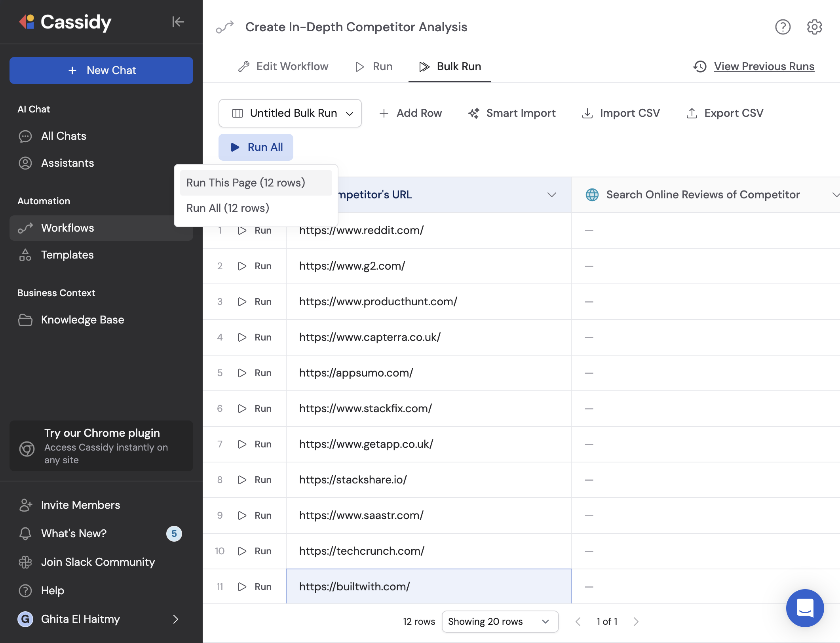Viewport: 840px width, 643px height.
Task: Open the View Previous Runs link
Action: point(764,67)
